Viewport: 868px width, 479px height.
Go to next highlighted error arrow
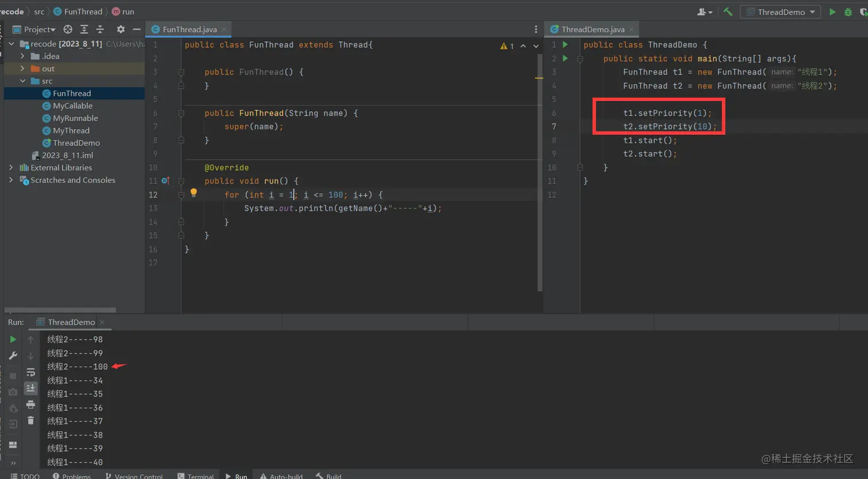click(x=536, y=46)
